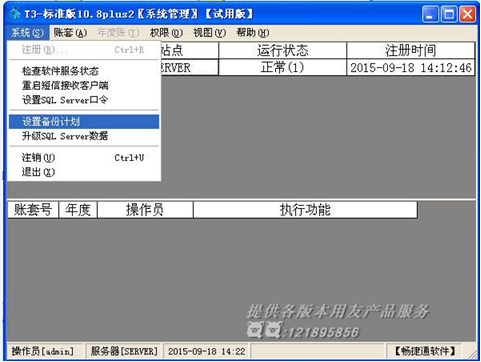Viewport: 481px width, 362px height.
Task: Open the 视图(V) menu
Action: point(209,33)
